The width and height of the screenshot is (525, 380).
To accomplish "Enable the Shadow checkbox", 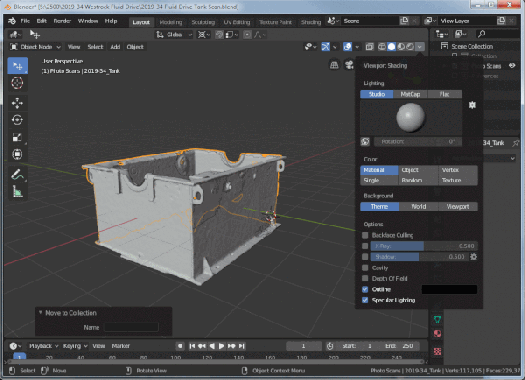I will [x=365, y=257].
